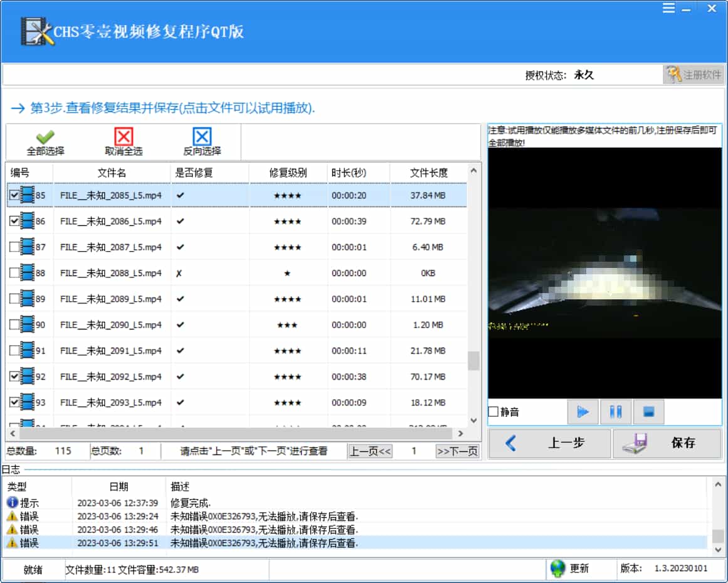Image resolution: width=728 pixels, height=583 pixels.
Task: Check the checkbox for file 91
Action: (14, 351)
